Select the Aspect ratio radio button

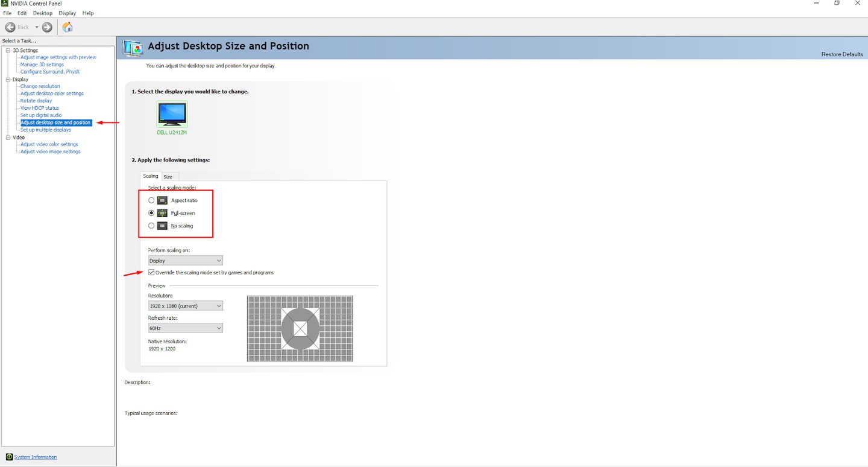151,200
